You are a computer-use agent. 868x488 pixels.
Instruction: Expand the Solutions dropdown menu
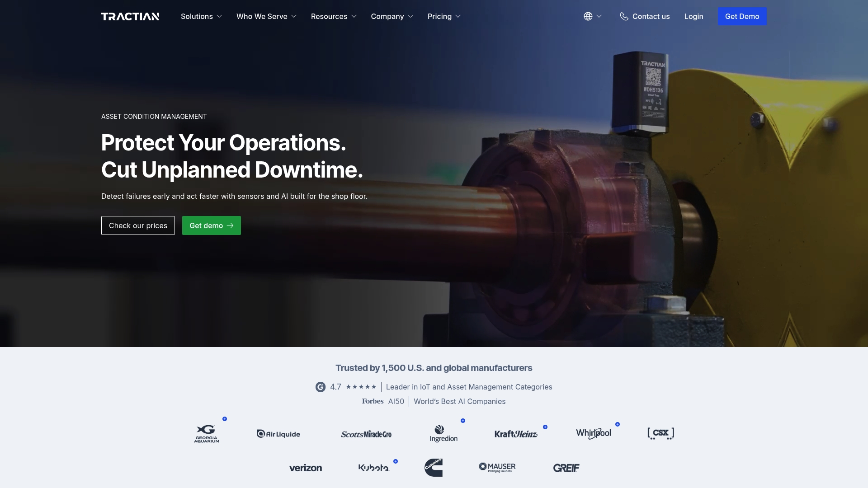[201, 16]
